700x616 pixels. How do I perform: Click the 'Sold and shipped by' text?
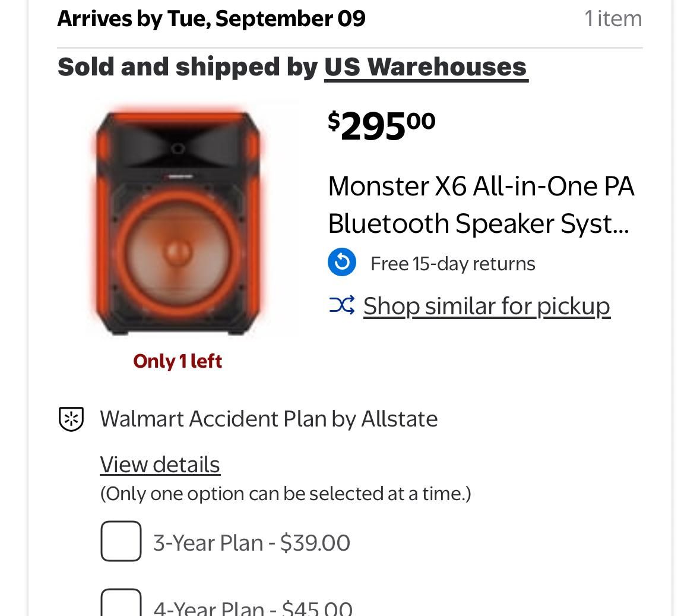tap(188, 67)
